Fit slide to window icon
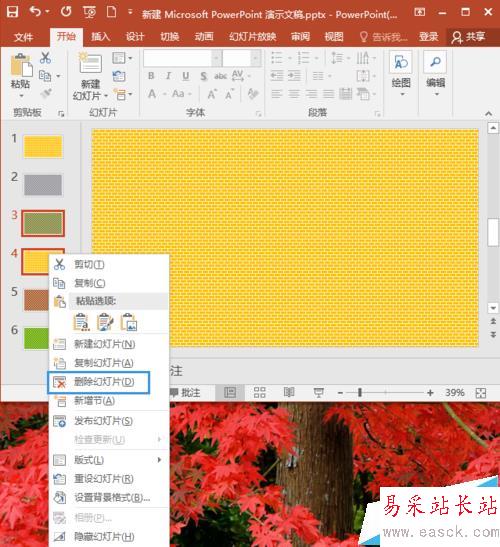The width and height of the screenshot is (500, 547). 480,393
